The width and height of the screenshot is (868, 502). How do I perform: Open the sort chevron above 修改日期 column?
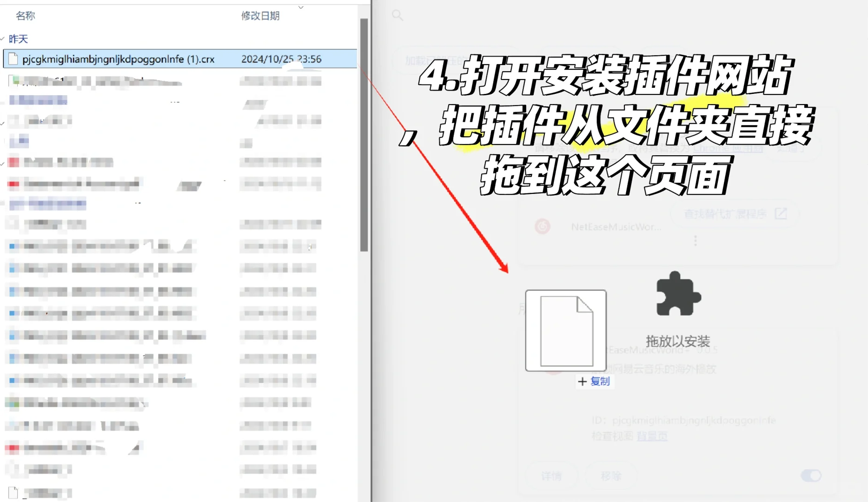click(x=300, y=7)
